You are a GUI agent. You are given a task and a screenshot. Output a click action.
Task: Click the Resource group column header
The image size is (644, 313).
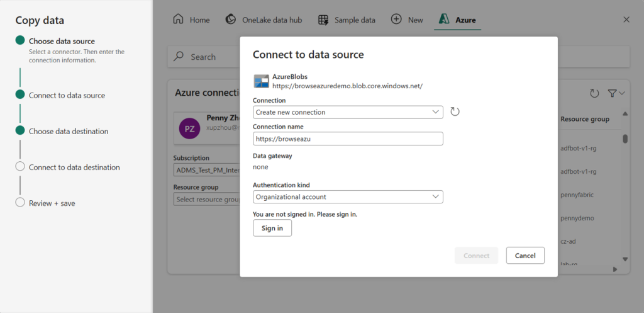[585, 119]
